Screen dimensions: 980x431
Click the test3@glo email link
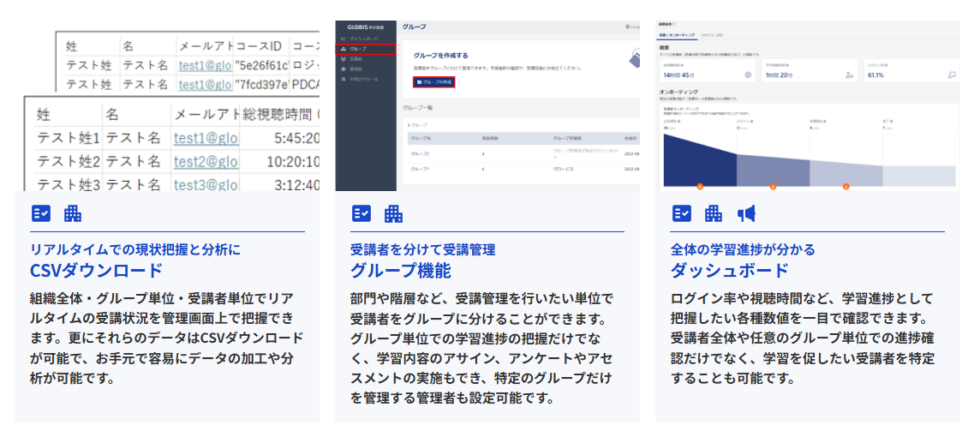206,183
